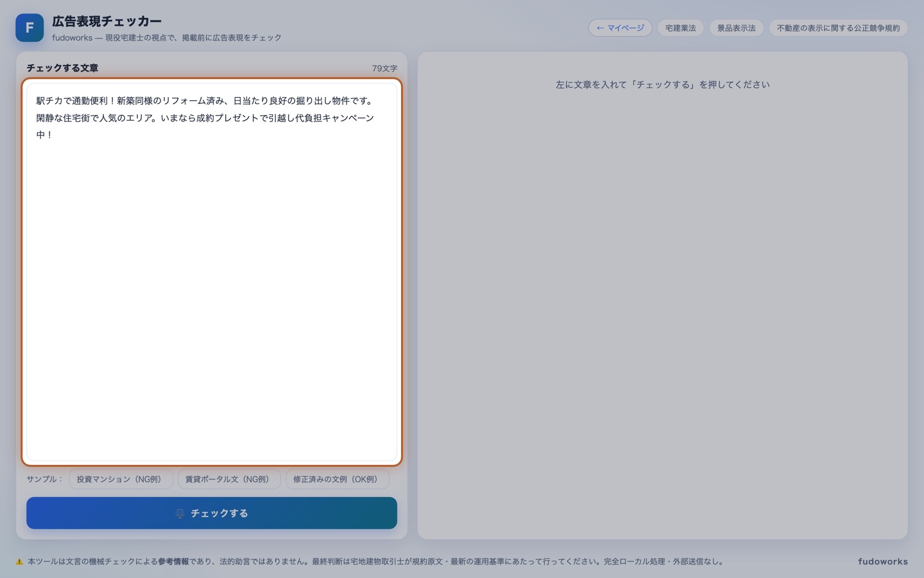Click the fudoworks brand text in the footer
Screen dimensions: 924x578
[883, 561]
